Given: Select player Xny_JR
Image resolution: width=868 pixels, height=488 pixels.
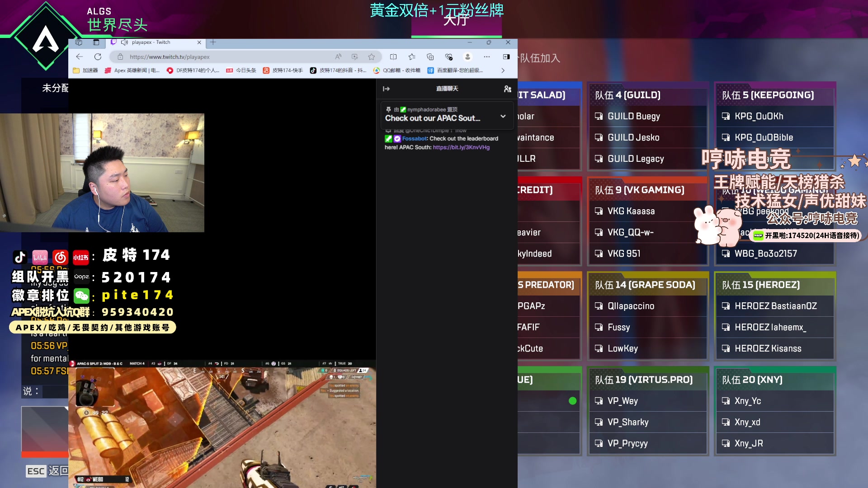Looking at the screenshot, I should tap(775, 443).
